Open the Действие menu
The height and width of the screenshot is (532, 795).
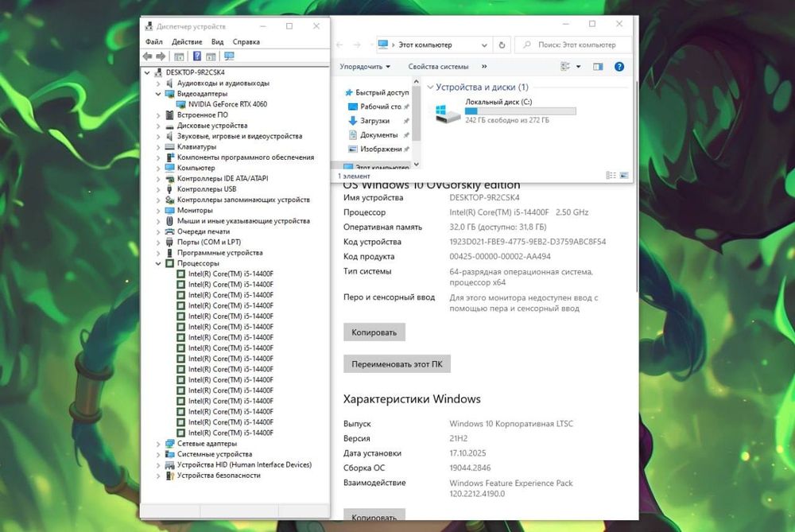[x=187, y=41]
